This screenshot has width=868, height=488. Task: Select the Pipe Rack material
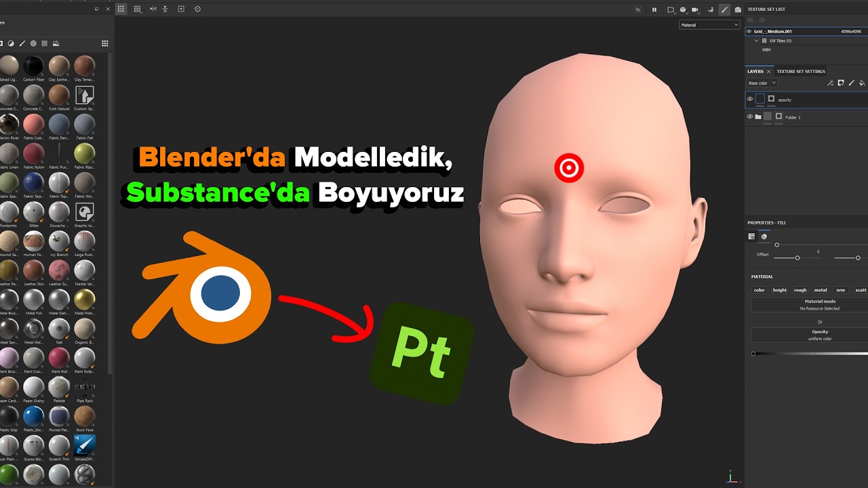84,388
